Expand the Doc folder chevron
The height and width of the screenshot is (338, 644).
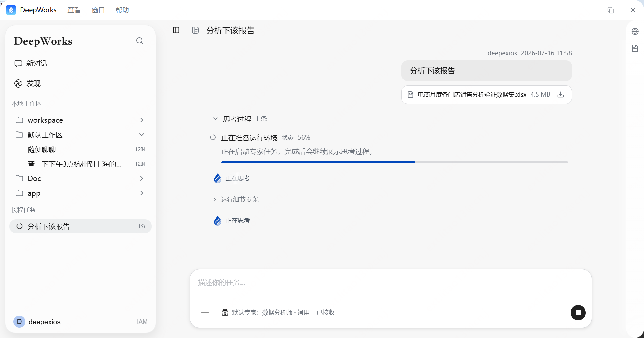pos(142,178)
